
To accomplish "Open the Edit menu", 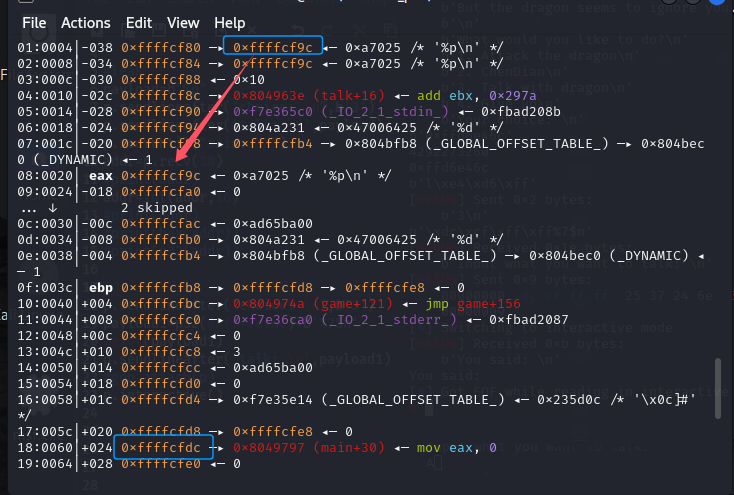I will pos(139,22).
